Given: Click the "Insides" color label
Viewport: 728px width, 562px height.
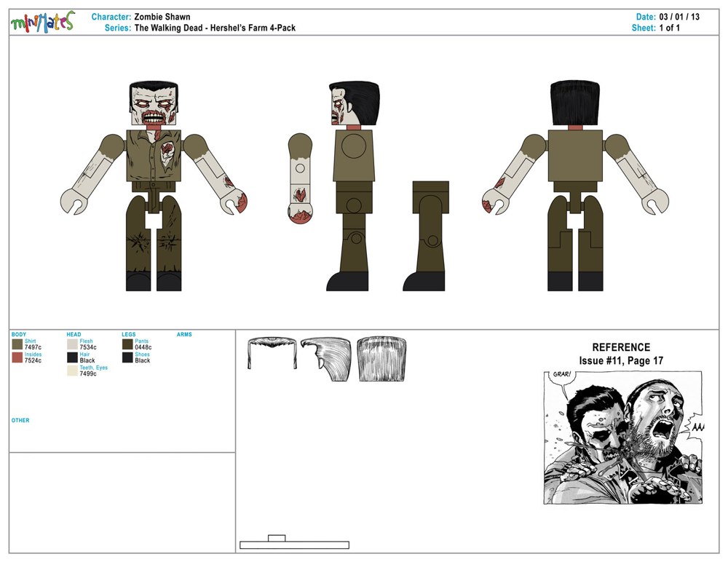Looking at the screenshot, I should click(x=33, y=355).
